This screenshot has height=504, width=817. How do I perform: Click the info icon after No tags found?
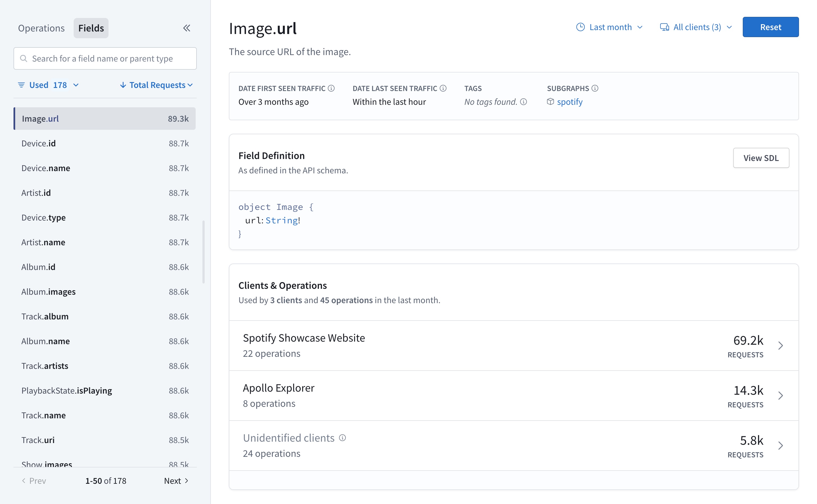click(523, 102)
